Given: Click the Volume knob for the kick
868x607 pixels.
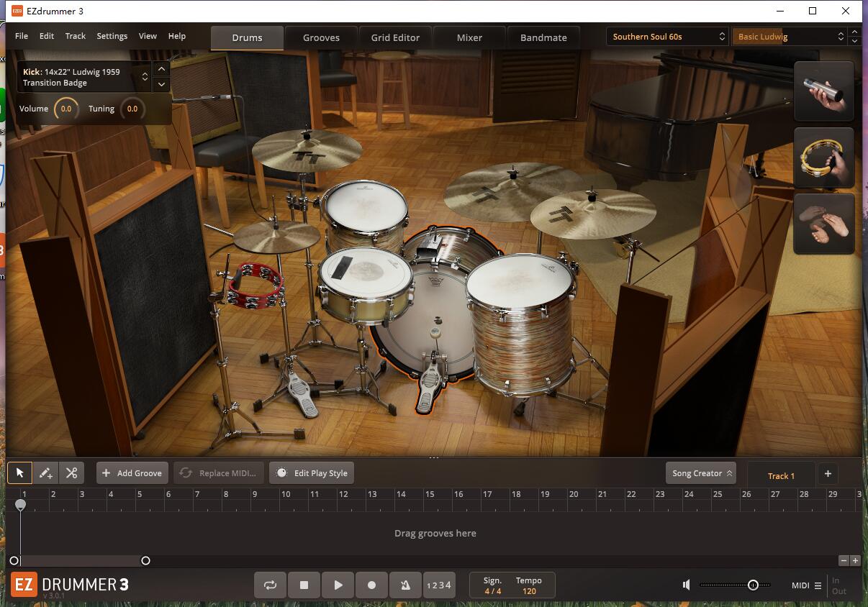Looking at the screenshot, I should pos(66,109).
